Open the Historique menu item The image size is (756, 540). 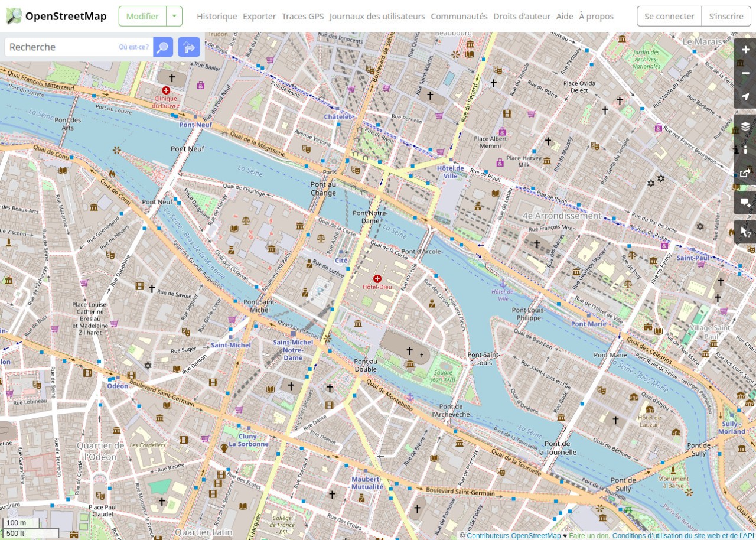click(217, 16)
